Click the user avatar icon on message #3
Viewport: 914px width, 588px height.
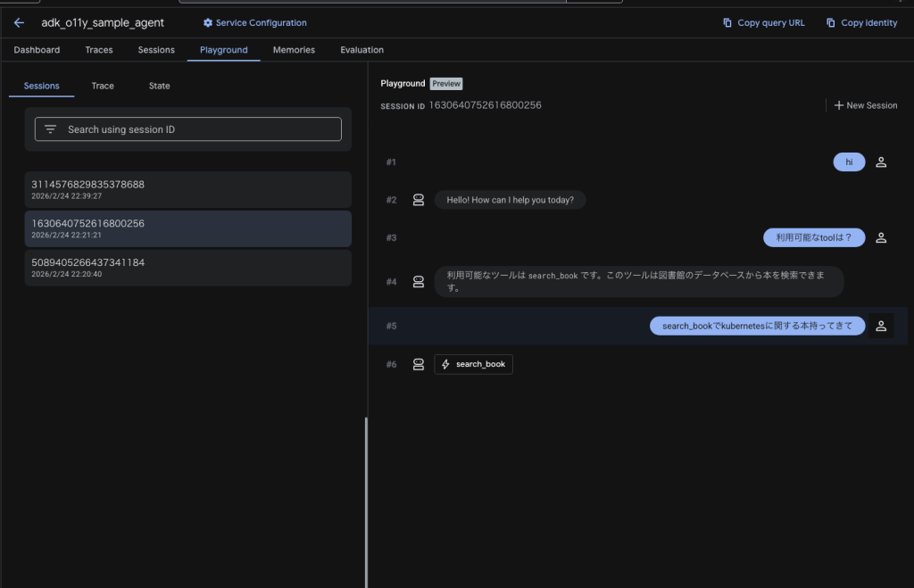coord(881,237)
